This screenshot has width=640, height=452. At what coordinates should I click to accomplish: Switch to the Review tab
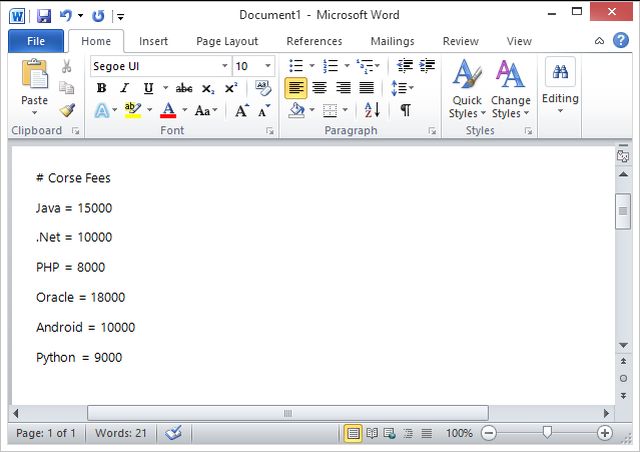460,41
